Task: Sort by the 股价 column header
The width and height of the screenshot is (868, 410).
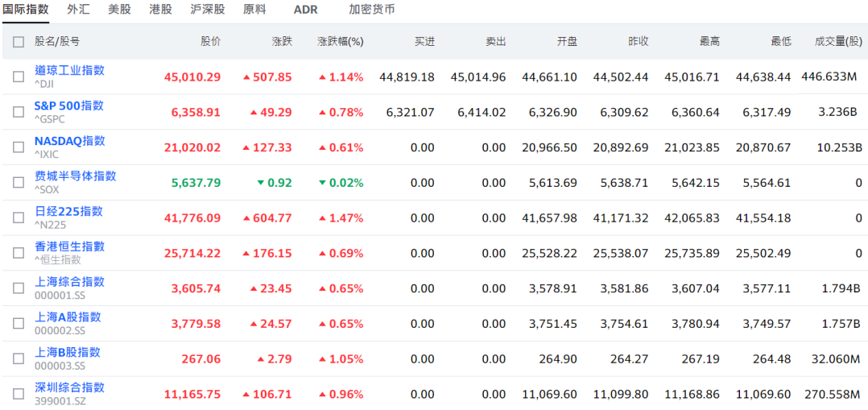Action: click(210, 41)
